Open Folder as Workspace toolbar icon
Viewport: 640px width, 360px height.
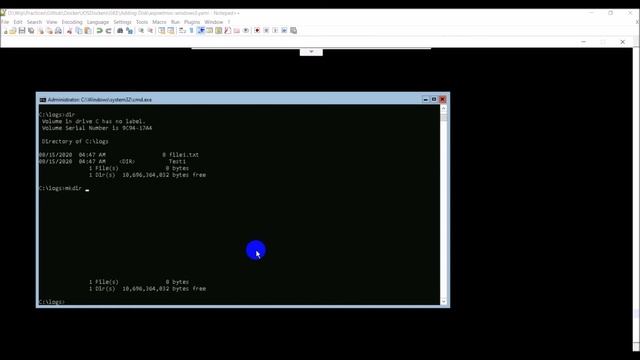pyautogui.click(x=236, y=31)
